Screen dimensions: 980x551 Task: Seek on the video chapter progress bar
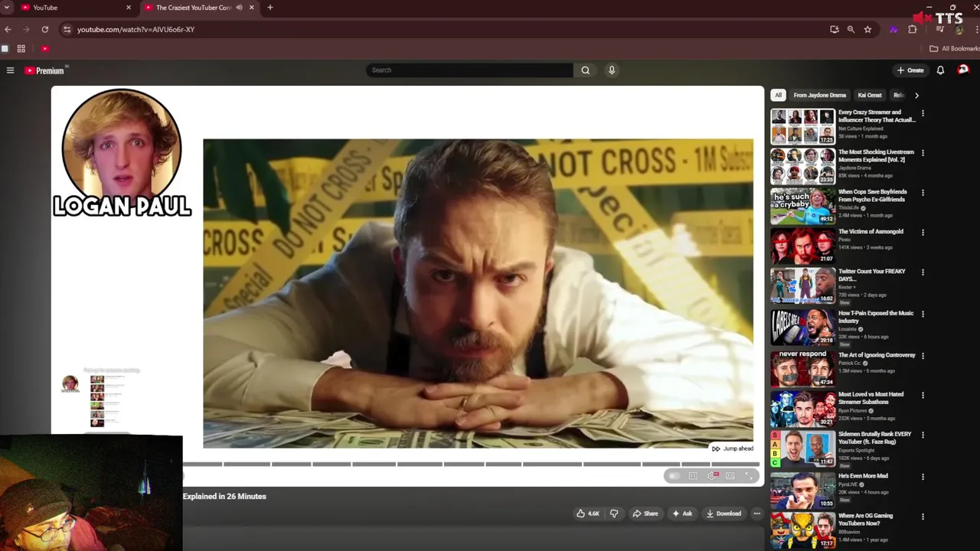471,464
